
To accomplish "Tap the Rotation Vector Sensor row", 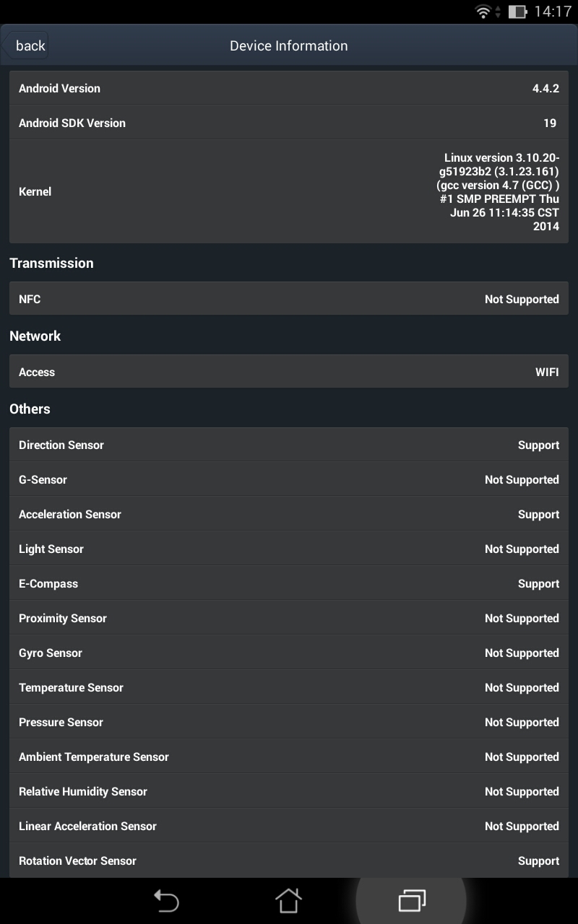I will pos(289,860).
